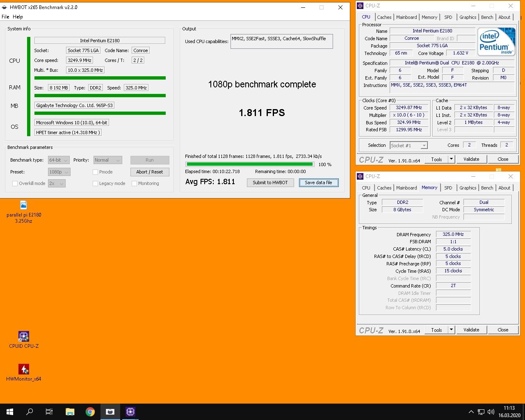Image resolution: width=525 pixels, height=420 pixels.
Task: Launch CPUID CPU-Z desktop shortcut
Action: click(x=24, y=340)
